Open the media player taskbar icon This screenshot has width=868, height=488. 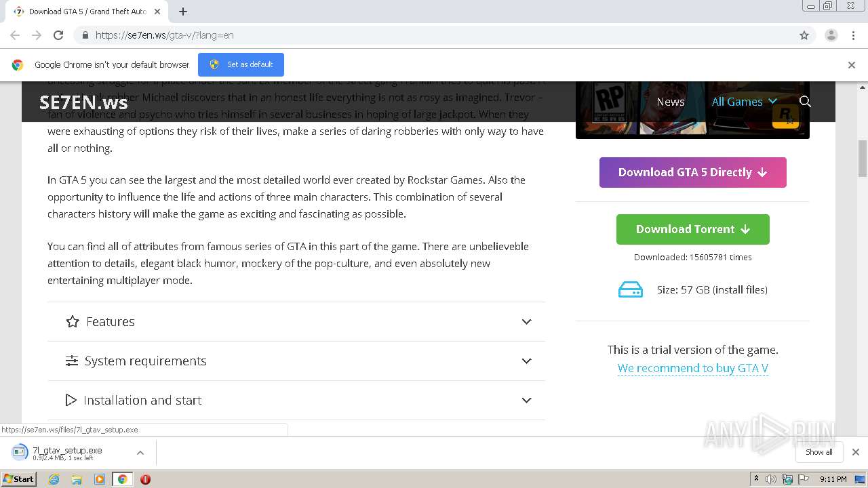[100, 479]
